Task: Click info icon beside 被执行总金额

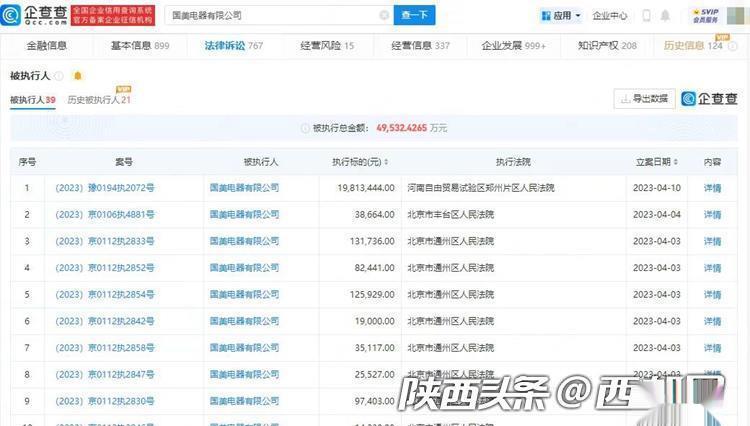Action: coord(305,128)
